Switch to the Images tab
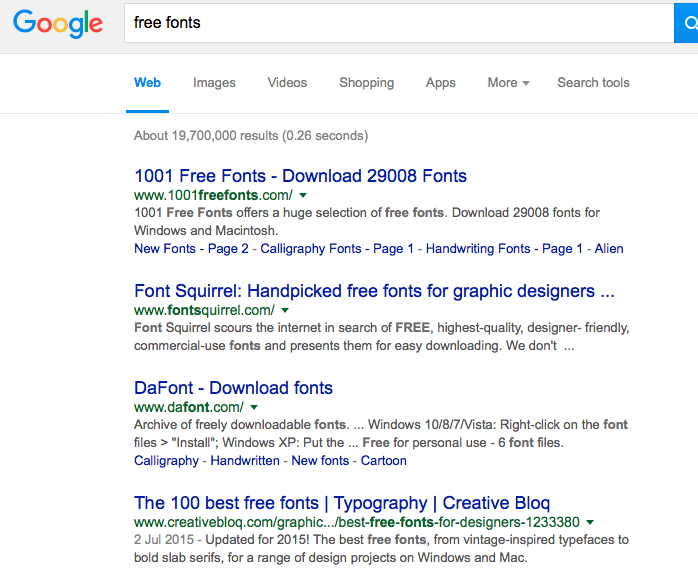 click(214, 83)
